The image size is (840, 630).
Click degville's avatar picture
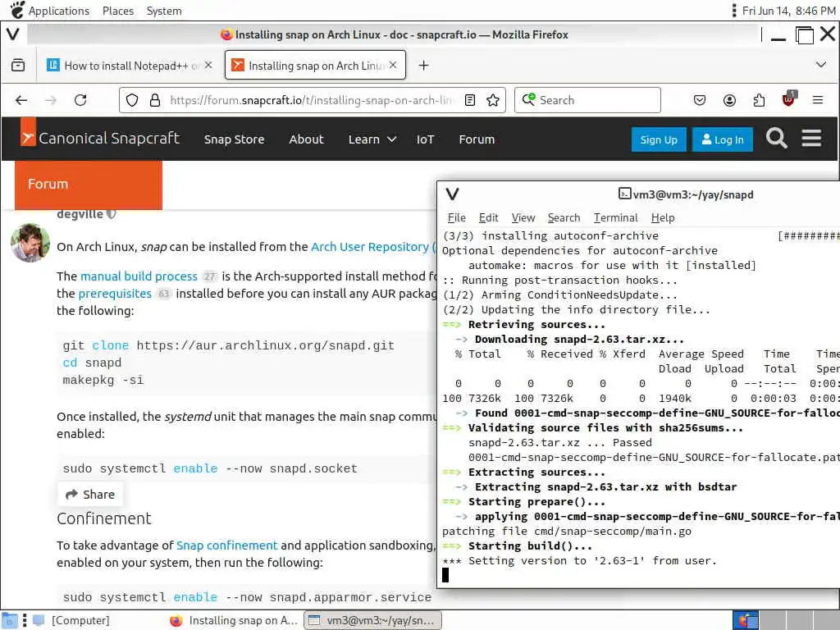[x=30, y=243]
